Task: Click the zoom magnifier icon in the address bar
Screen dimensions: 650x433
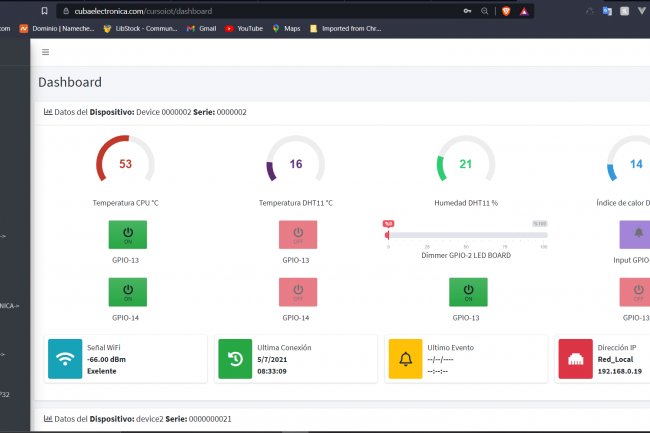Action: coord(485,10)
